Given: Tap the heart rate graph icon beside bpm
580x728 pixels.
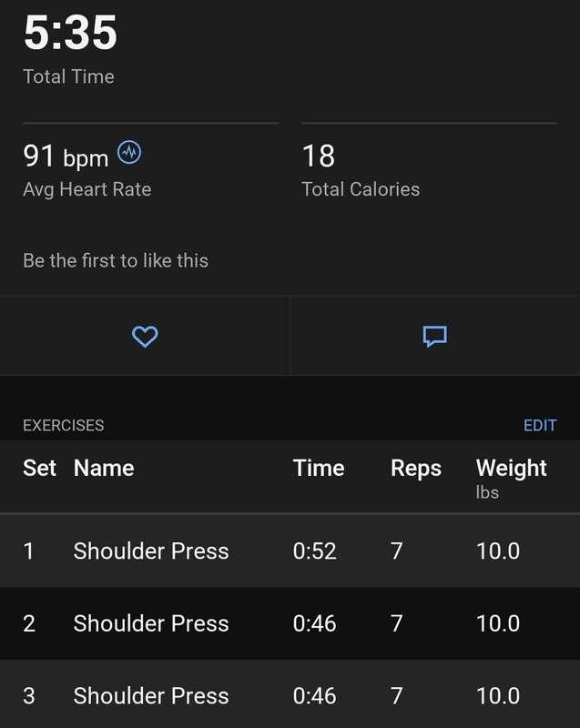Looking at the screenshot, I should [x=129, y=153].
